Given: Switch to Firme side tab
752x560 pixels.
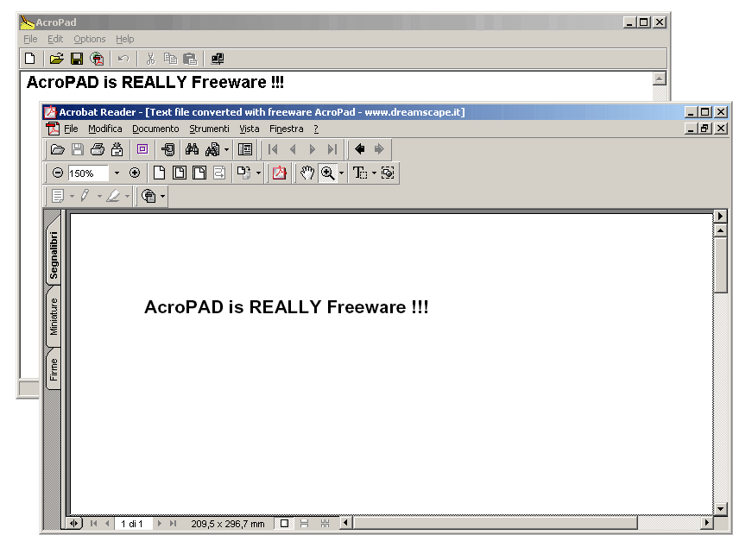Looking at the screenshot, I should coord(54,369).
